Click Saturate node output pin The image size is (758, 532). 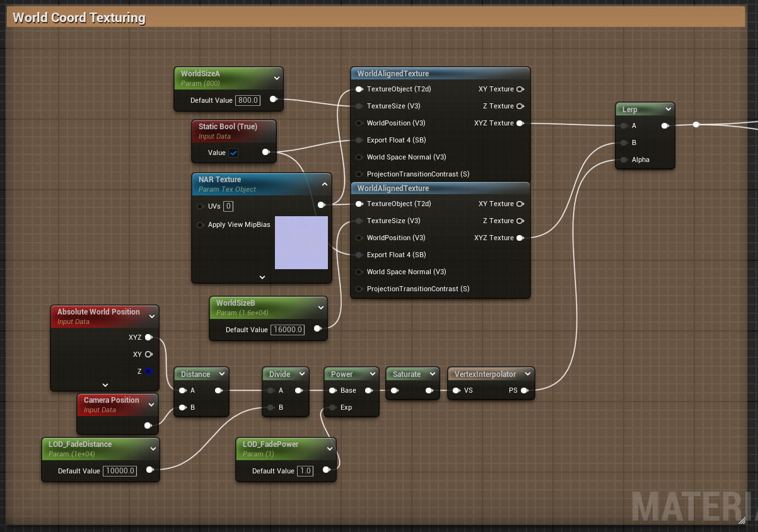pyautogui.click(x=429, y=391)
